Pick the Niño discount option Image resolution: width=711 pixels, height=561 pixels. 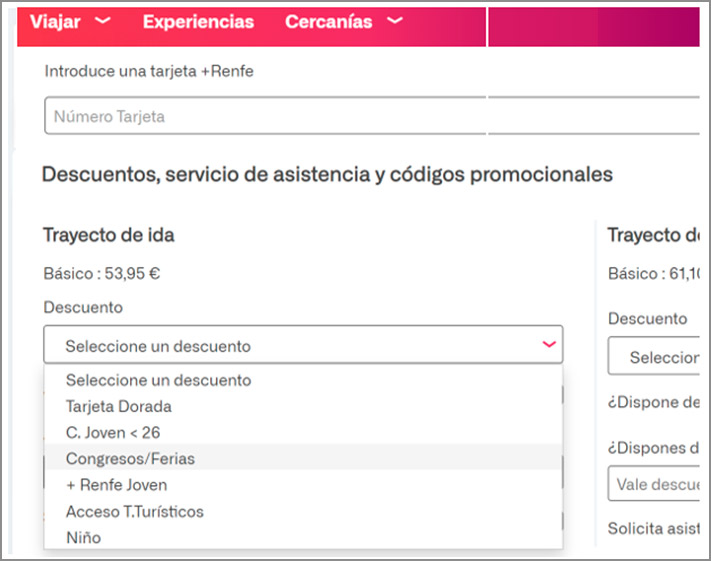pos(83,537)
